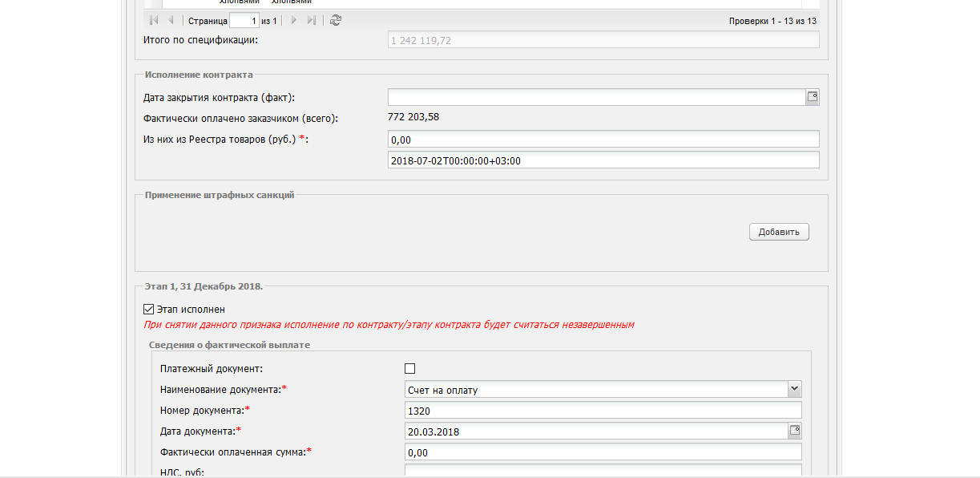Click the 'Исполнение контракта' section title
This screenshot has width=980, height=478.
tap(199, 75)
